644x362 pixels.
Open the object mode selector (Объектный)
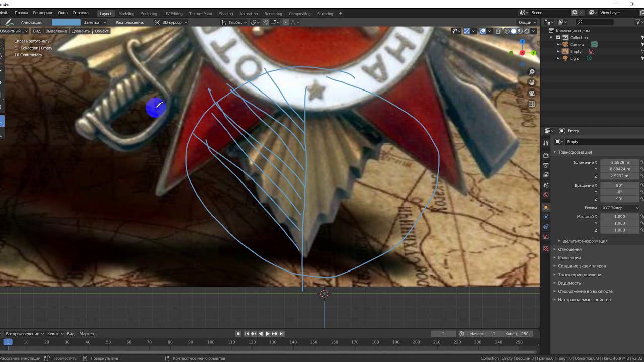tap(14, 31)
